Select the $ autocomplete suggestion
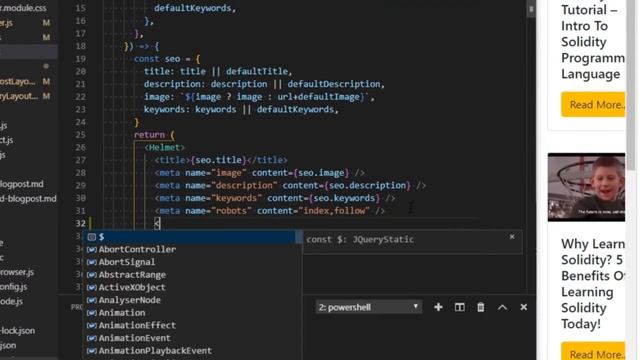Screen dimensions: 640x360 tap(192, 237)
